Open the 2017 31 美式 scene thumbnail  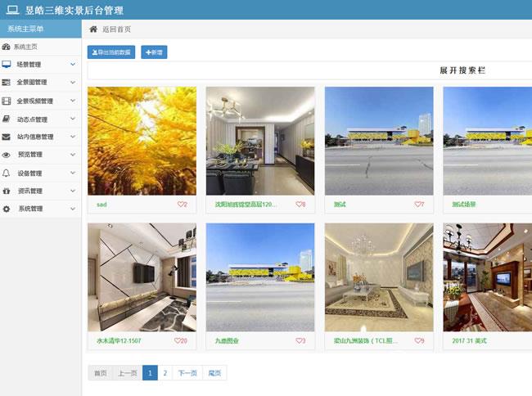487,277
